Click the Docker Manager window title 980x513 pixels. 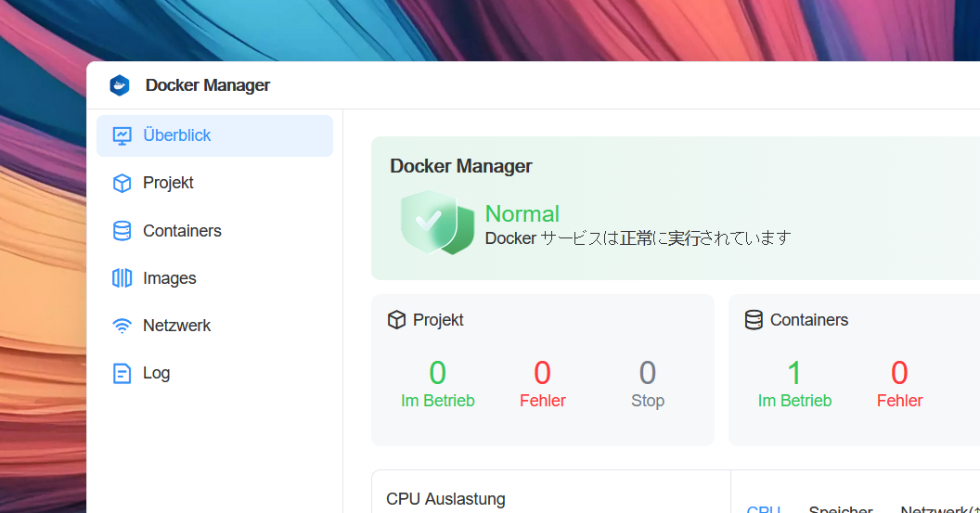[x=208, y=85]
